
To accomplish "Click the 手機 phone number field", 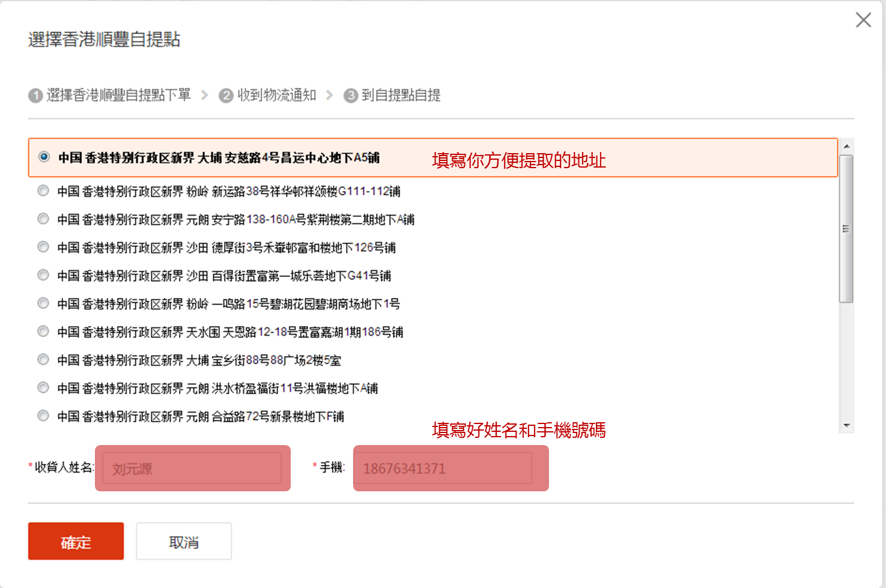I will tap(443, 468).
